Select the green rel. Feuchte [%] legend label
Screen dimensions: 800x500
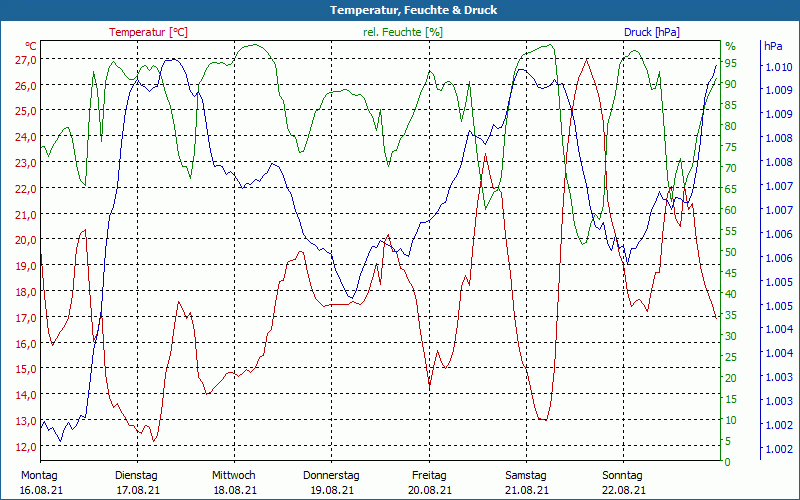[403, 32]
